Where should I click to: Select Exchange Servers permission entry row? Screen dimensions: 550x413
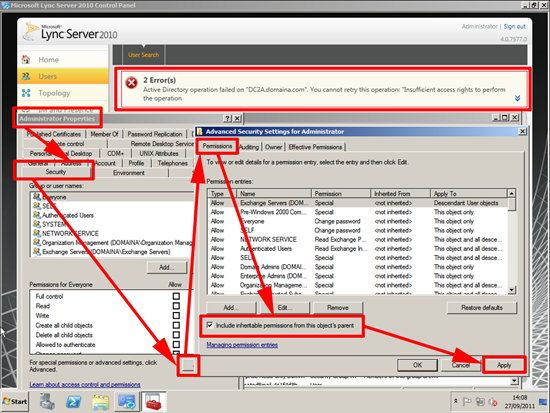click(358, 203)
